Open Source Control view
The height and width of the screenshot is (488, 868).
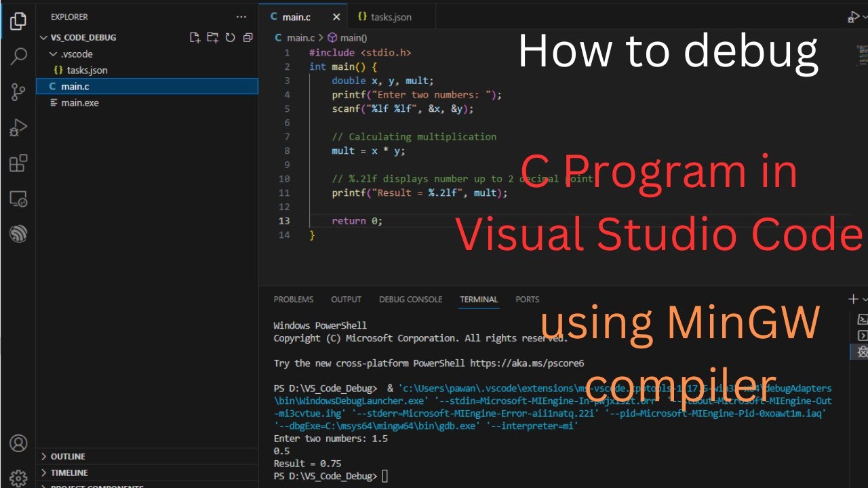point(18,92)
